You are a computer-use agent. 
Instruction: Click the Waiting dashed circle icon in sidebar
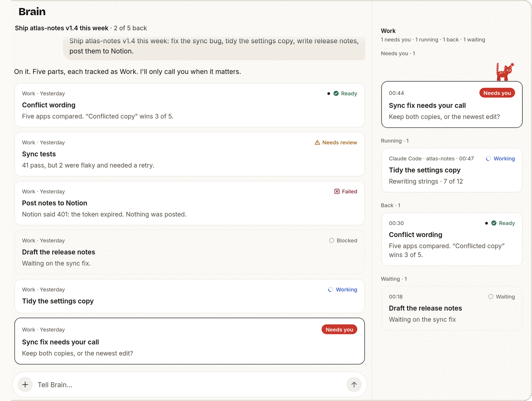click(491, 297)
